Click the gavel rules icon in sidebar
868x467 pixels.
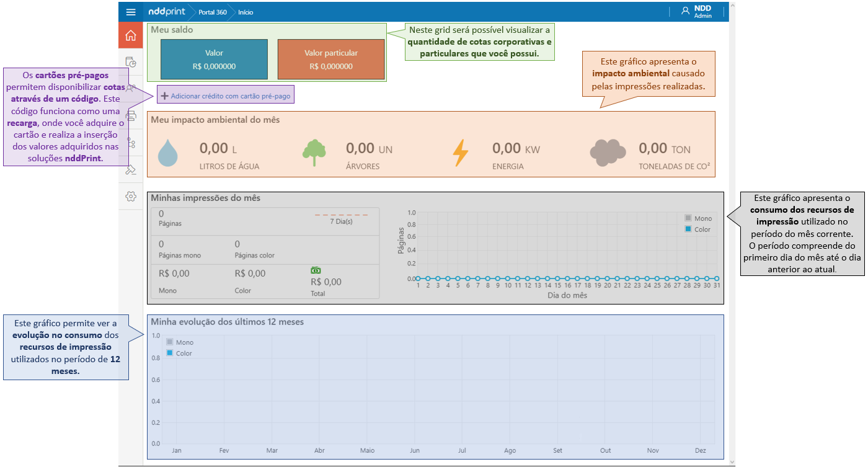[x=130, y=170]
